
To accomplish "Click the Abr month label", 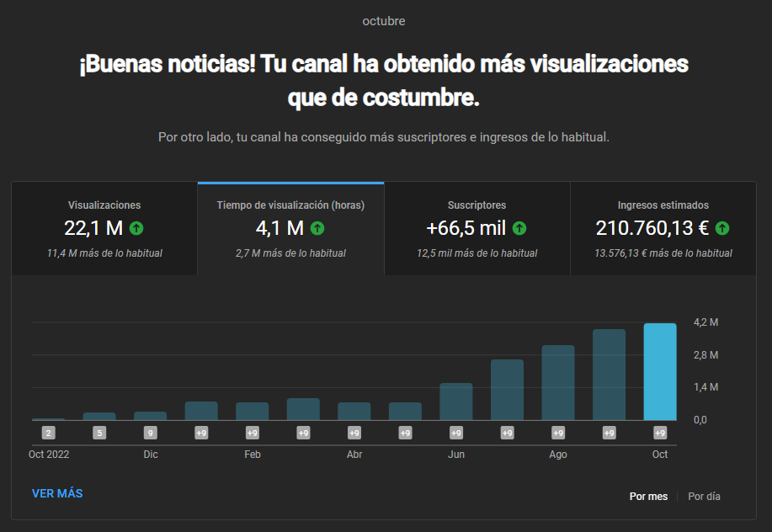I will [354, 455].
